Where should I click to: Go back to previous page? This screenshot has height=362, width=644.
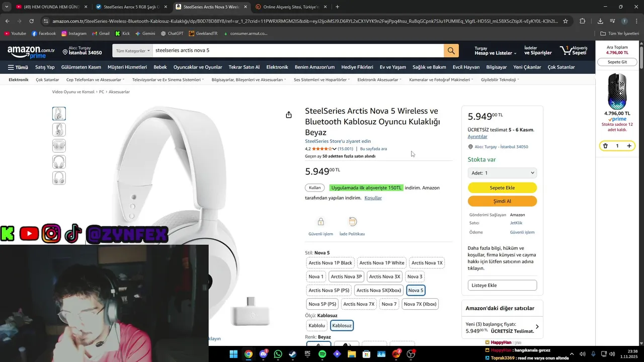pyautogui.click(x=7, y=21)
